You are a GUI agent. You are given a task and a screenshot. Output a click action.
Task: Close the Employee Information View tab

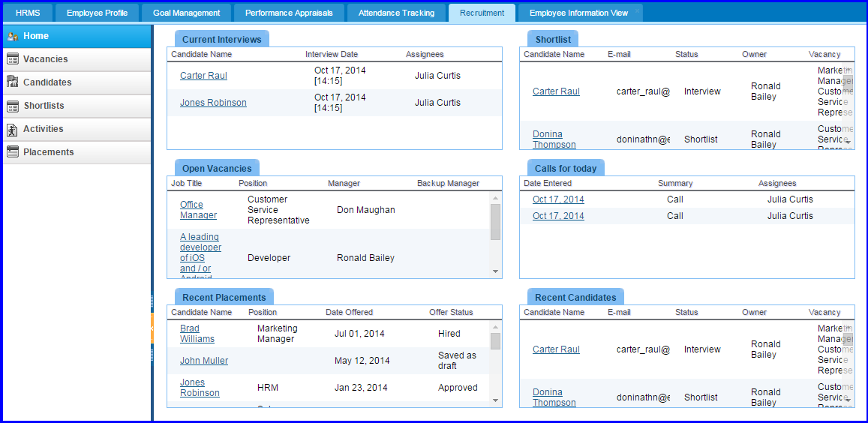click(x=636, y=13)
